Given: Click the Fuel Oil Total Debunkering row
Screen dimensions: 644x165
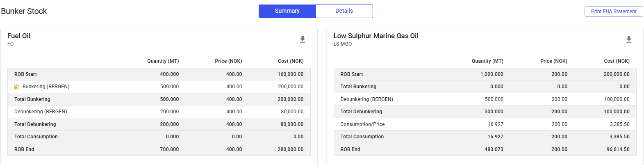Looking at the screenshot, I should [35, 124].
